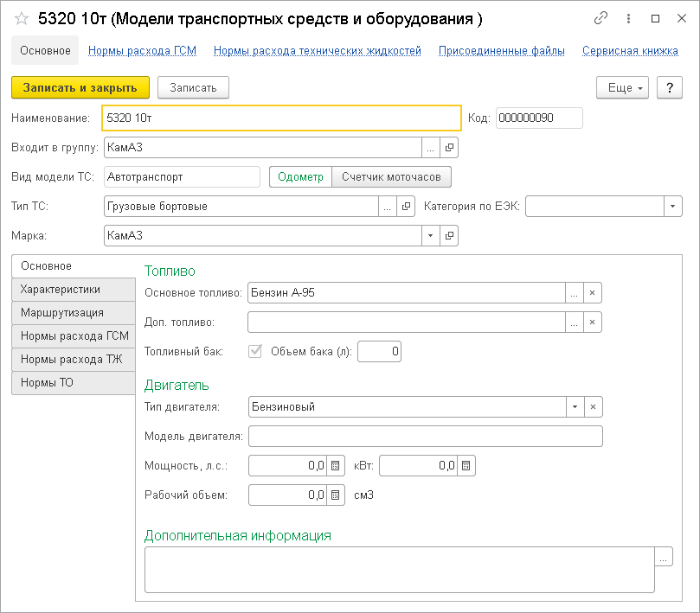
Task: Click the Вид модели ТС field
Action: [x=183, y=177]
